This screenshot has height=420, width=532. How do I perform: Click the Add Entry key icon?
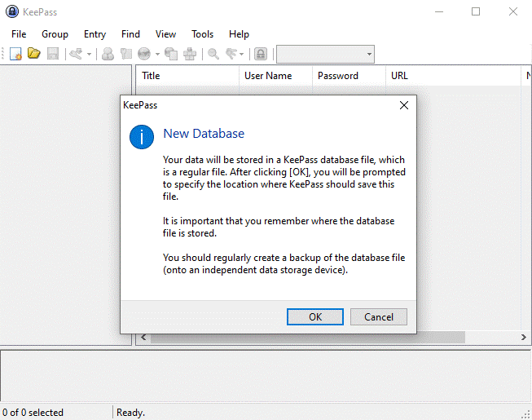pyautogui.click(x=76, y=54)
